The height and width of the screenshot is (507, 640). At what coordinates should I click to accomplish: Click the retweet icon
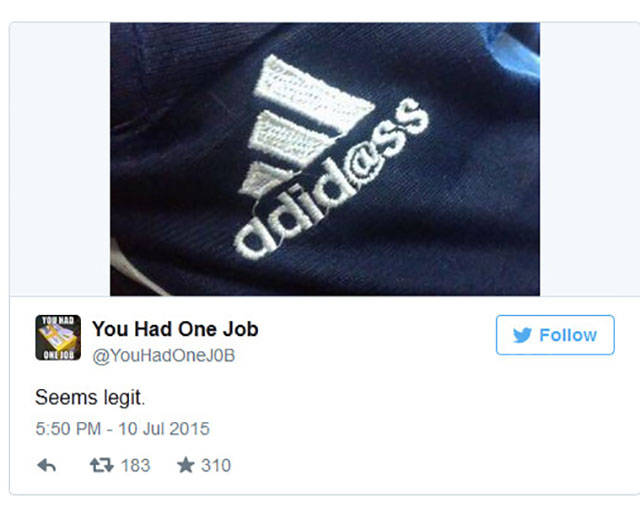click(102, 465)
